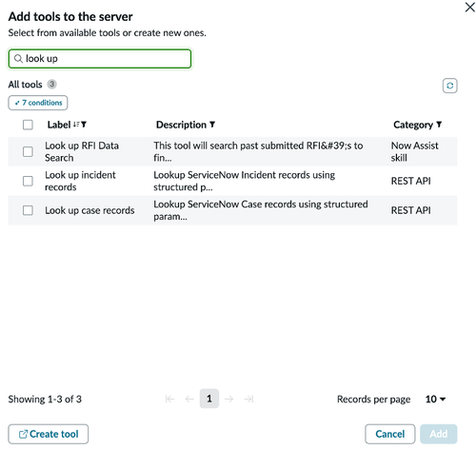Check the Look up case records row
Screen dimensions: 476x450
click(28, 210)
